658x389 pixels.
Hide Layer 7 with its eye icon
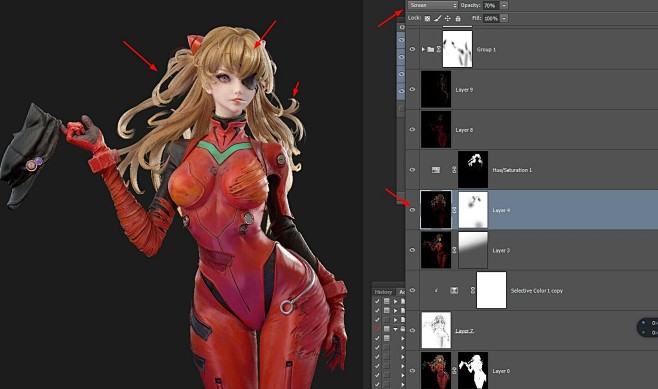(x=412, y=330)
